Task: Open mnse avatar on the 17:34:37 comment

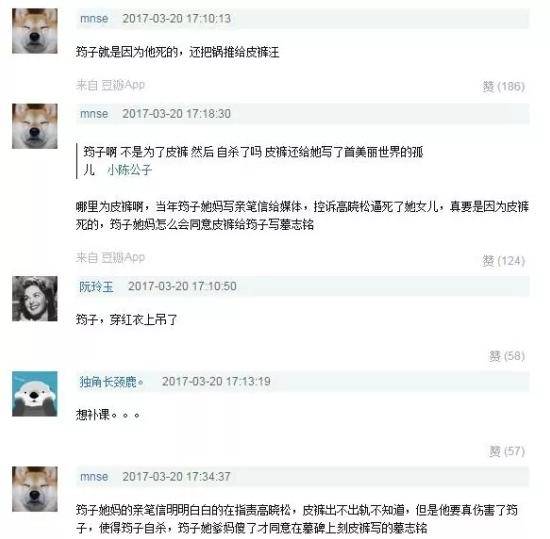Action: [x=35, y=489]
